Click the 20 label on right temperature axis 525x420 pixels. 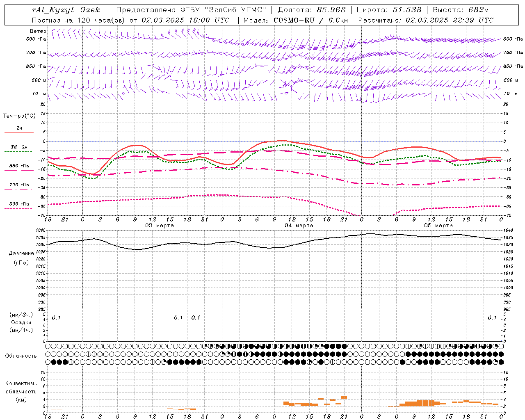(x=506, y=104)
